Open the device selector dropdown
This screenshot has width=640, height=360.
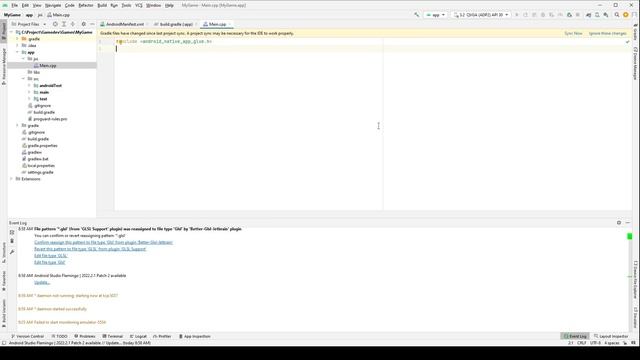tap(481, 15)
